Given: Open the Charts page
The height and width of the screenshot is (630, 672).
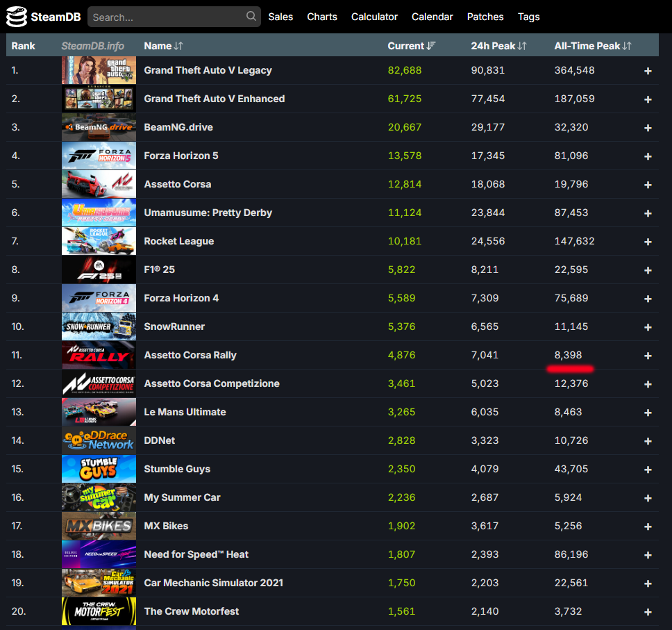Looking at the screenshot, I should (322, 17).
